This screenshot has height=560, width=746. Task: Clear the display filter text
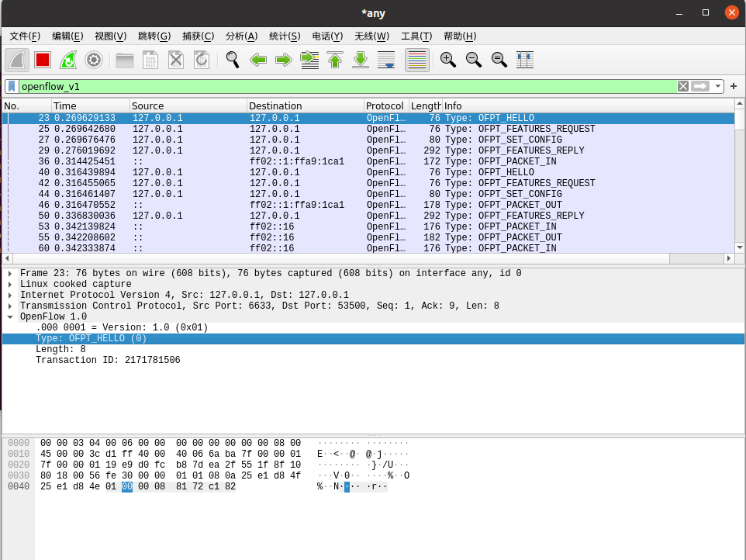click(682, 86)
